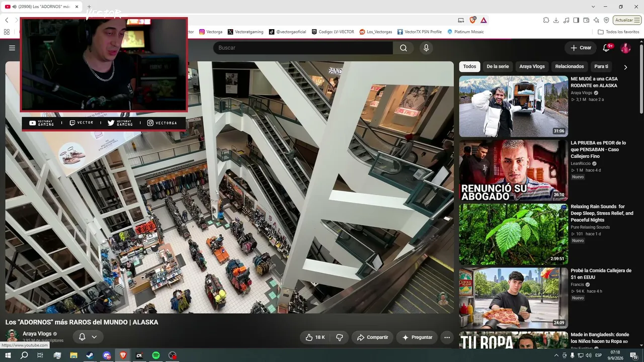Open Probé la Comida Callejera video title
Viewport: 644px width, 362px height.
coord(601,274)
